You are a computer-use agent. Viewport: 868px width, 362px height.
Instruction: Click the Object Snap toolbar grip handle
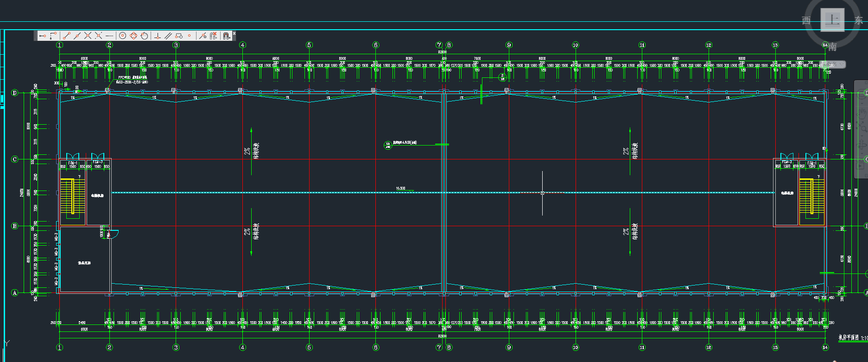pos(36,36)
